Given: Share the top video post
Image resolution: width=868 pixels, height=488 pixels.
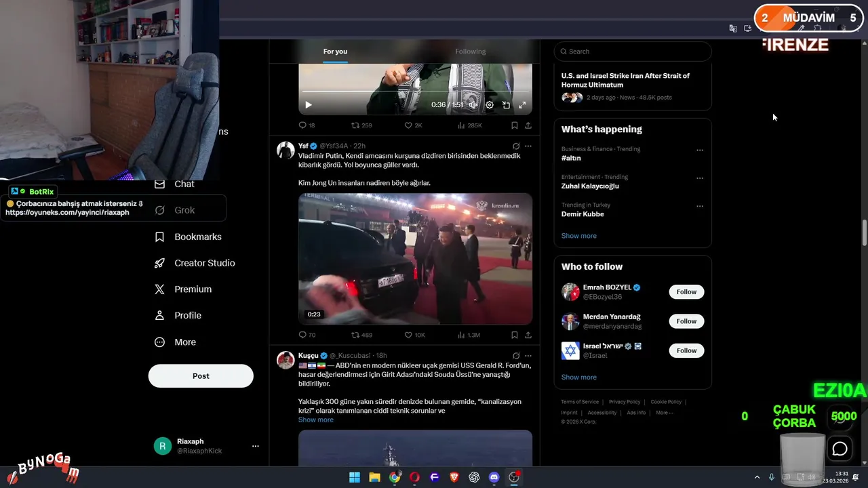Looking at the screenshot, I should click(528, 125).
